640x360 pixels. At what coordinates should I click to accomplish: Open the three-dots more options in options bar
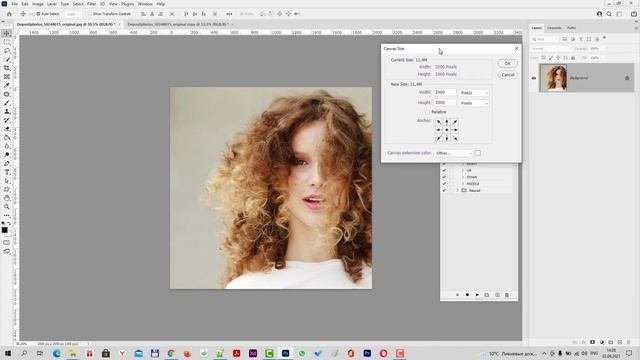coord(229,14)
